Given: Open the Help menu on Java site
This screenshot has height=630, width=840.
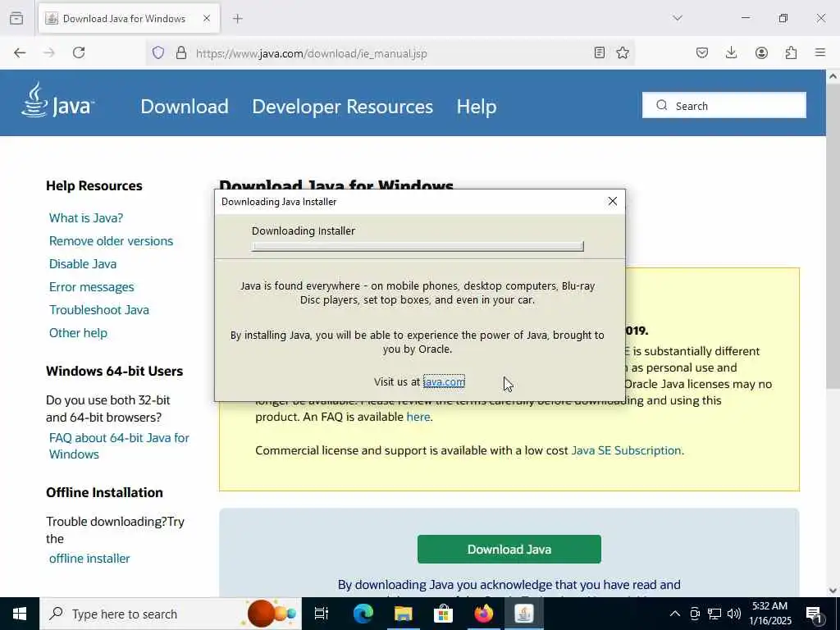Looking at the screenshot, I should (x=477, y=106).
